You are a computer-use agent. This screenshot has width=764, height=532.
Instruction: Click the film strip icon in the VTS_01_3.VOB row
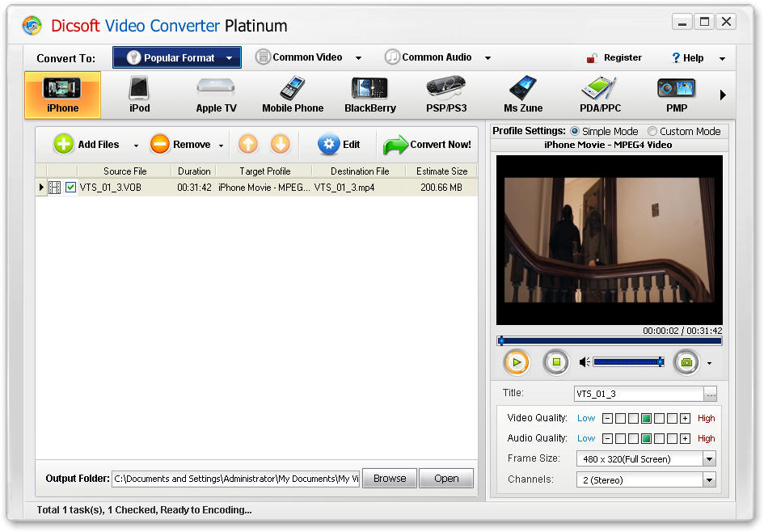point(55,187)
